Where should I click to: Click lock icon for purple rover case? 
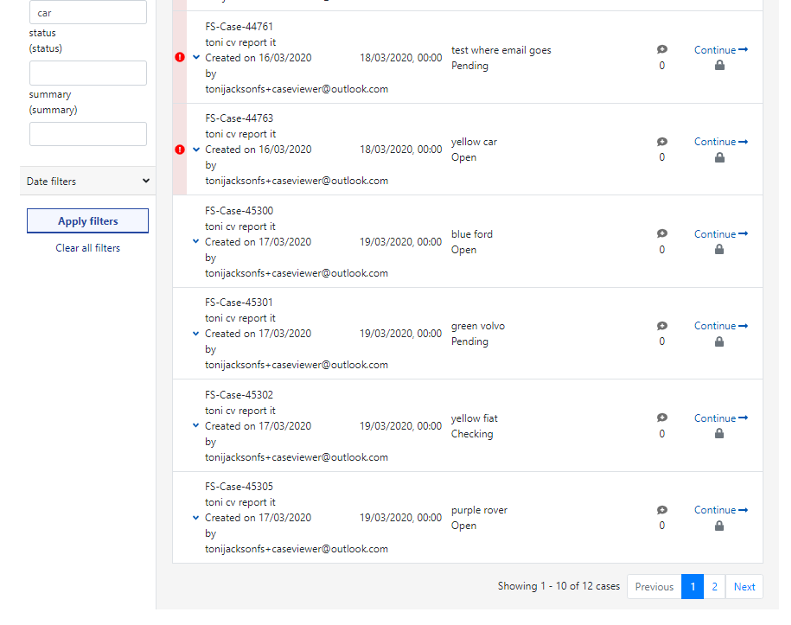click(x=720, y=526)
